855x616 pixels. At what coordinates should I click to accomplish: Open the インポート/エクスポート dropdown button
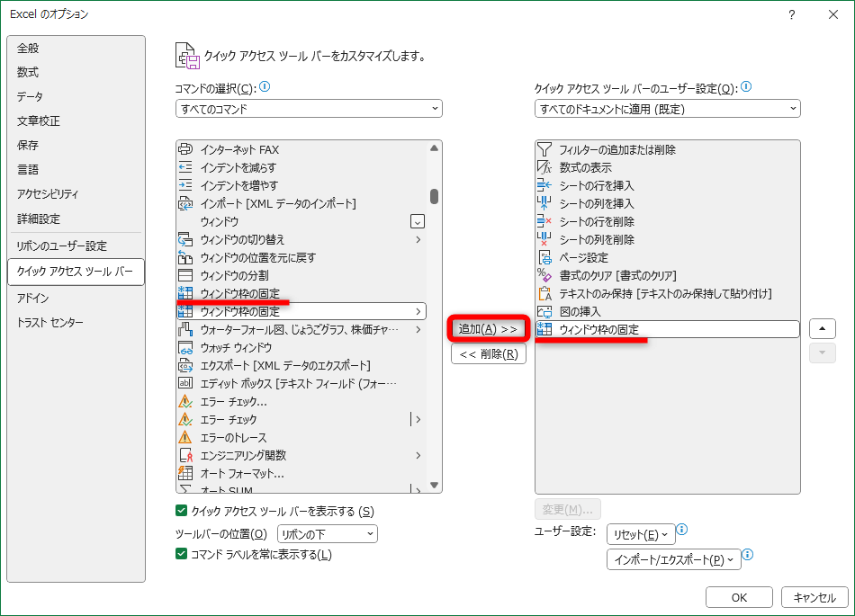coord(674,559)
